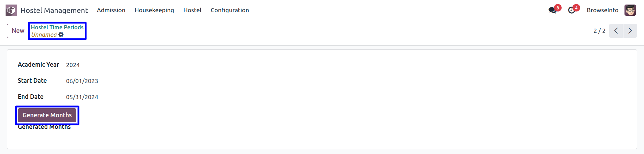Open the Housekeeping menu
The image size is (644, 154).
(x=154, y=10)
